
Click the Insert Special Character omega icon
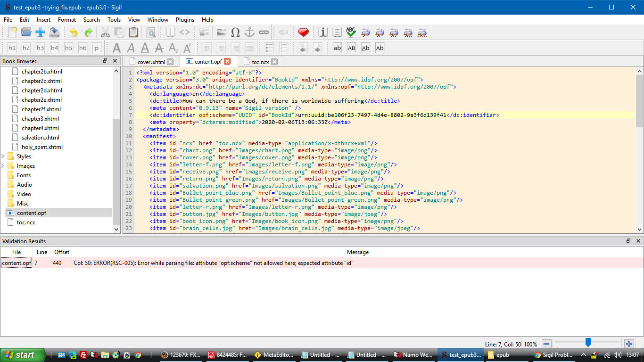[x=235, y=33]
